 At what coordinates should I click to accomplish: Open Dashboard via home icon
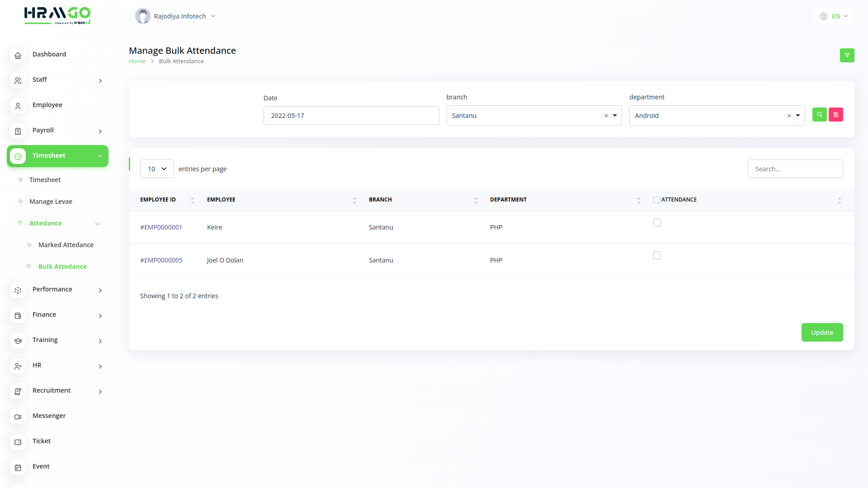[18, 55]
